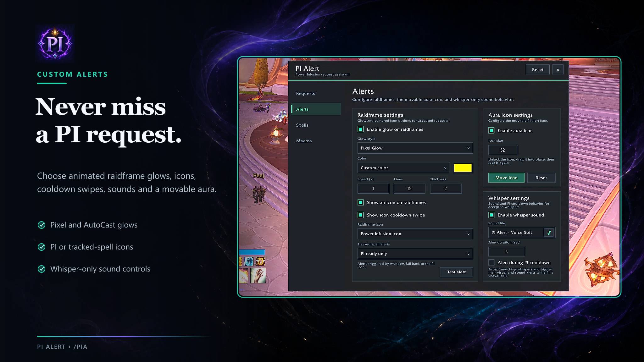The width and height of the screenshot is (644, 362).
Task: Click the blue hooded figure spell icon
Action: [x=249, y=261]
